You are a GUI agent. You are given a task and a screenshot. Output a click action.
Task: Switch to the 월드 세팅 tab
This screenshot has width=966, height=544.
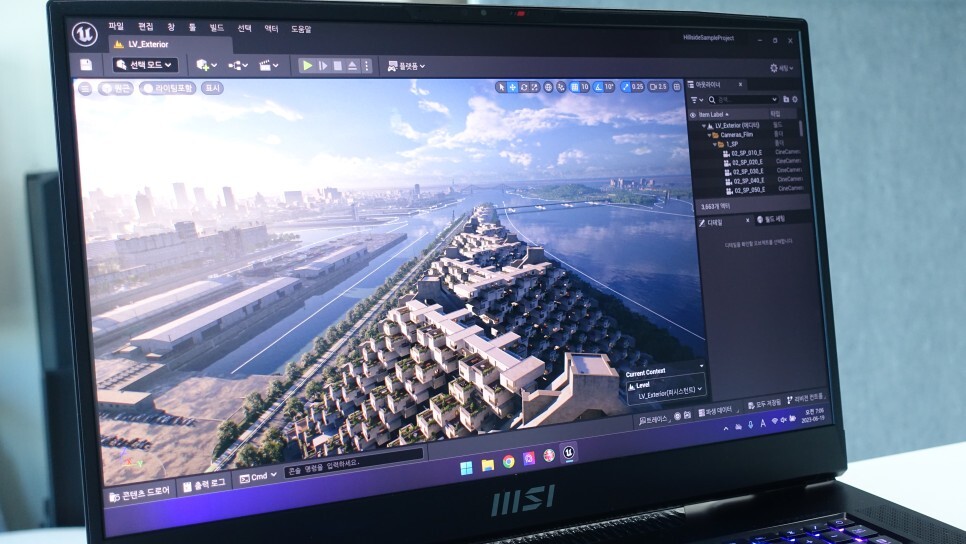pos(771,219)
